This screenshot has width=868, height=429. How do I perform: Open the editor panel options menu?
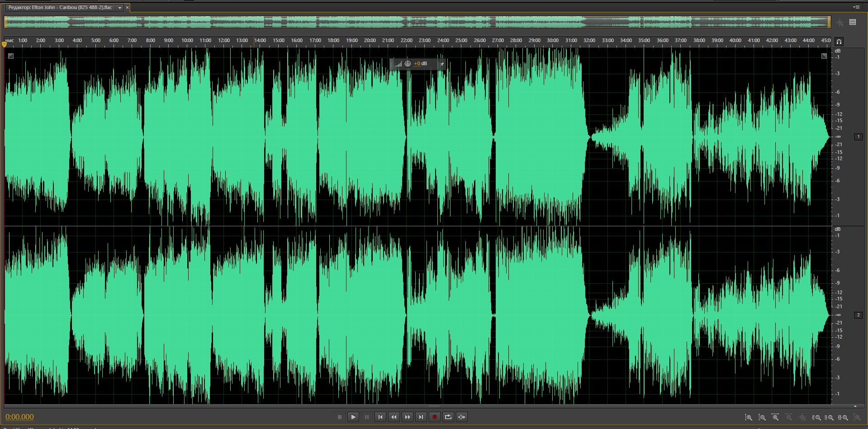pyautogui.click(x=856, y=7)
